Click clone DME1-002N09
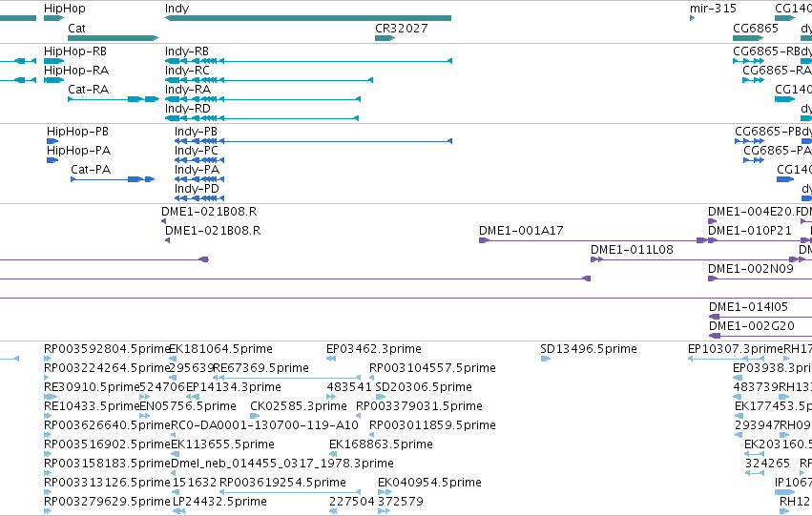 (x=751, y=269)
